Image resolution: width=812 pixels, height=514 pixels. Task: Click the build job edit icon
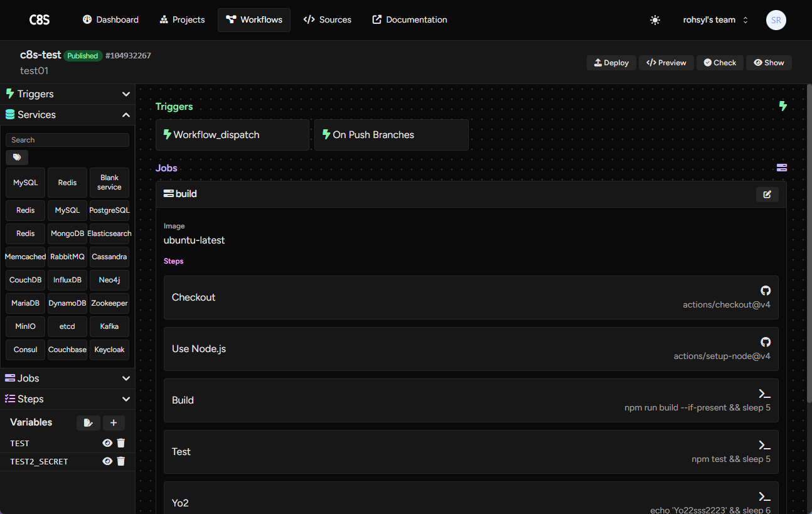(767, 195)
